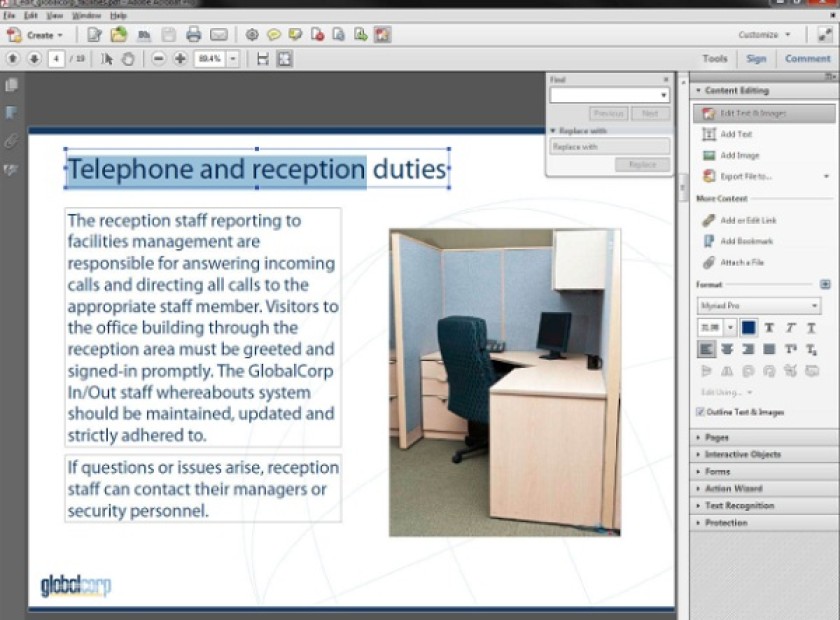
Task: Click the Print icon in toolbar
Action: pos(193,35)
